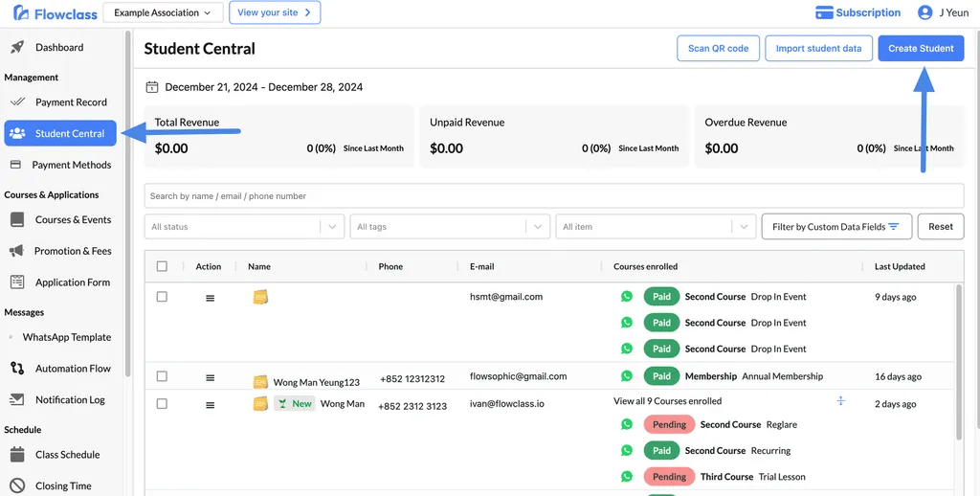This screenshot has height=496, width=980.
Task: Click the date range December 21 – 28, 2024
Action: (x=264, y=87)
